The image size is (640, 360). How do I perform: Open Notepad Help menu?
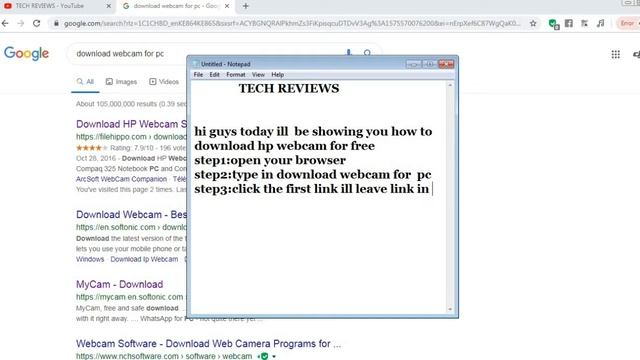278,75
